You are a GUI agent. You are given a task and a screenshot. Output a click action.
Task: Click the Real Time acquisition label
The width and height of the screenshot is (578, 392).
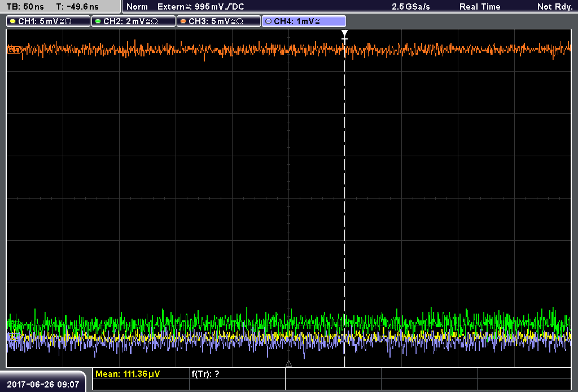480,7
